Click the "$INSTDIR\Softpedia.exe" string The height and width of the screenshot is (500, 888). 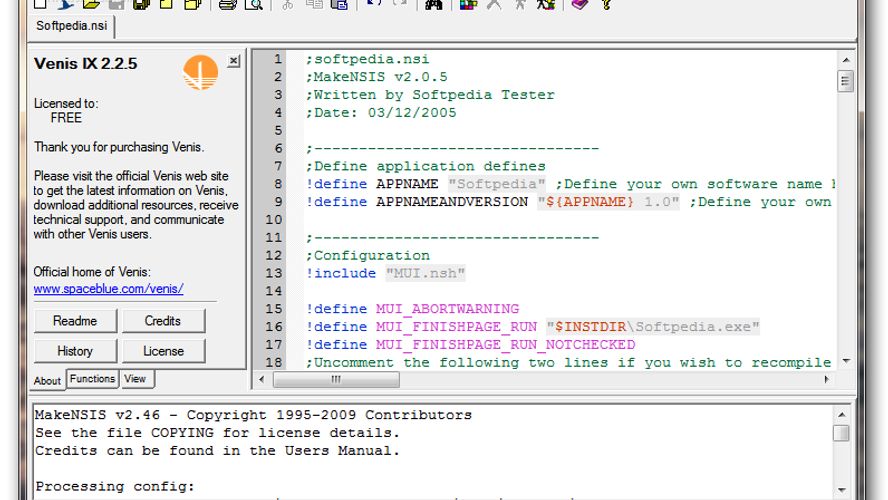652,327
